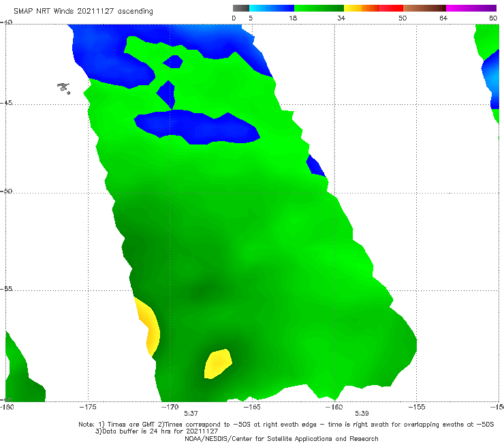504x443 pixels.
Task: Click the note line starting 'Note: 1) Times are GMT'
Action: [x=286, y=425]
